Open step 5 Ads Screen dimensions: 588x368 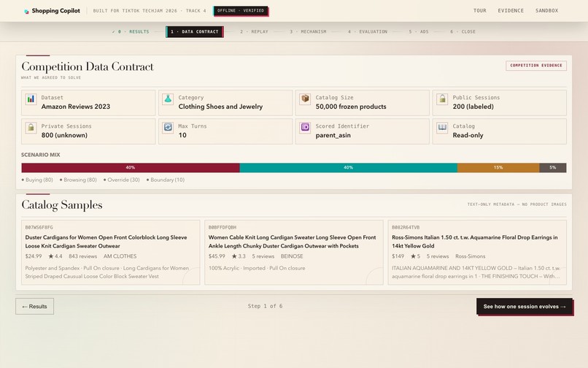pos(419,32)
